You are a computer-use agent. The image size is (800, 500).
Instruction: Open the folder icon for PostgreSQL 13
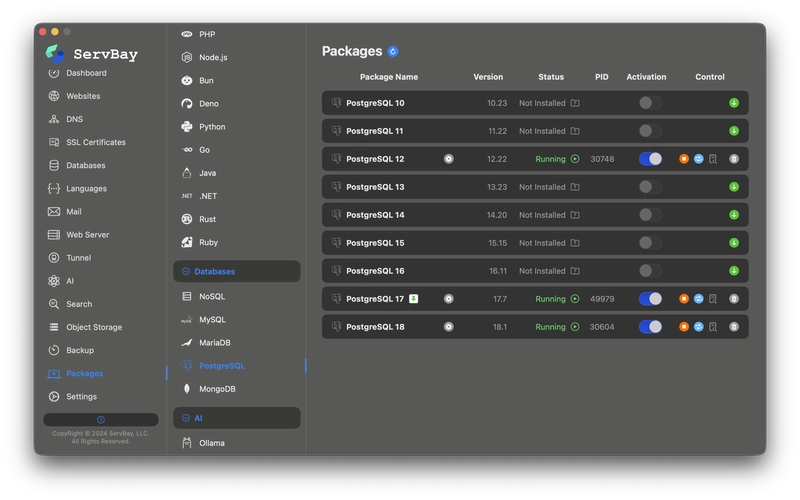click(575, 187)
